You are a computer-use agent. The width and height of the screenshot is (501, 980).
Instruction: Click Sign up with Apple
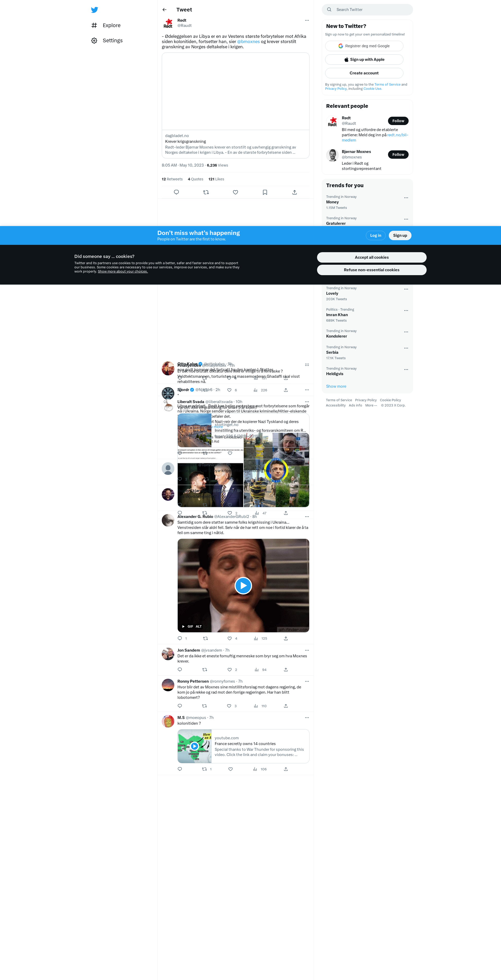tap(364, 60)
